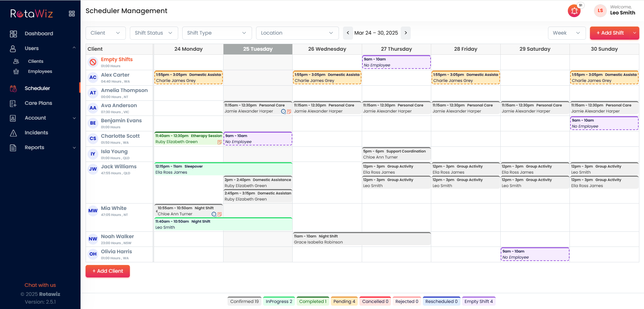Click the Empty Shifts prohibited icon
This screenshot has height=309, width=644.
93,62
